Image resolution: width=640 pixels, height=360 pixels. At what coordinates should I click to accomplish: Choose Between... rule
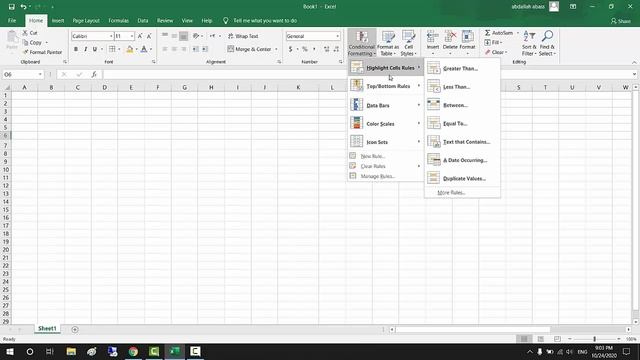[x=462, y=105]
